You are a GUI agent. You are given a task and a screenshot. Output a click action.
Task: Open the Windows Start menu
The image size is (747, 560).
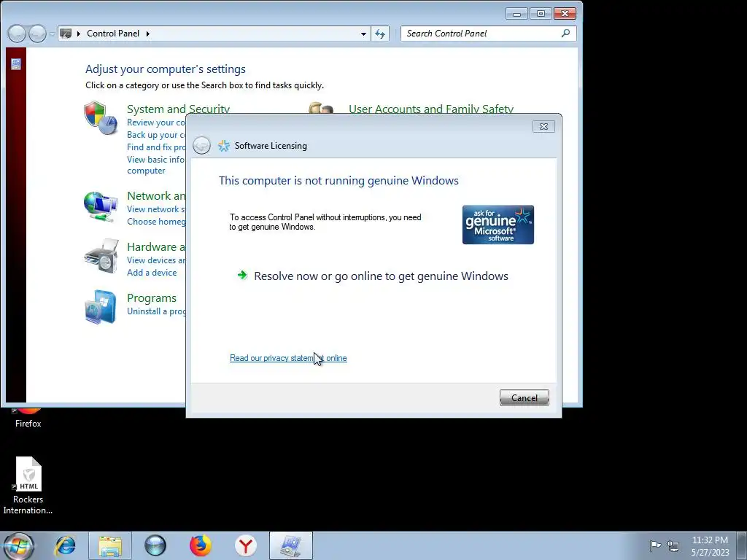[x=18, y=545]
